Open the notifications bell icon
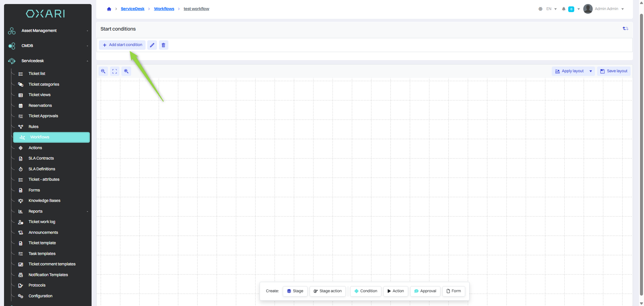This screenshot has width=644, height=306. 563,9
